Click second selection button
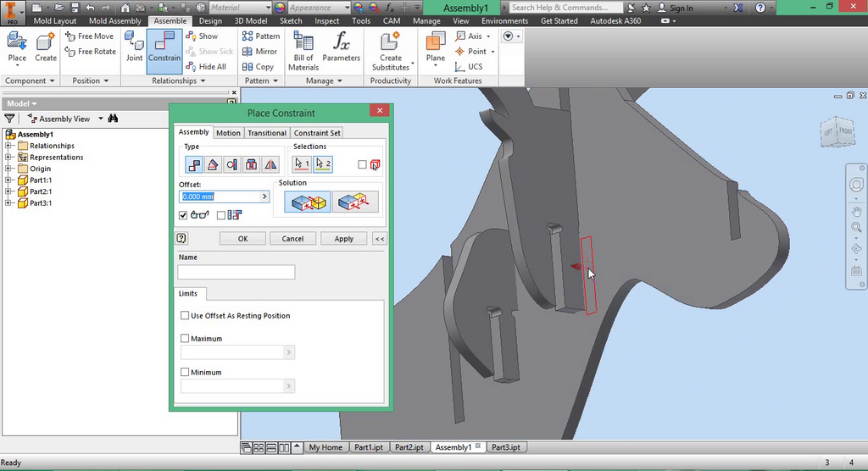The height and width of the screenshot is (471, 868). tap(323, 164)
